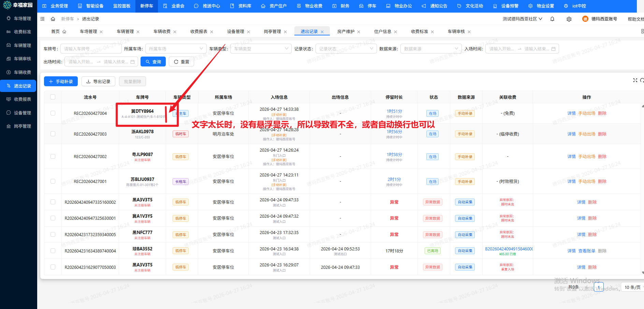Click the fullscreen expand icon above table

click(x=635, y=80)
